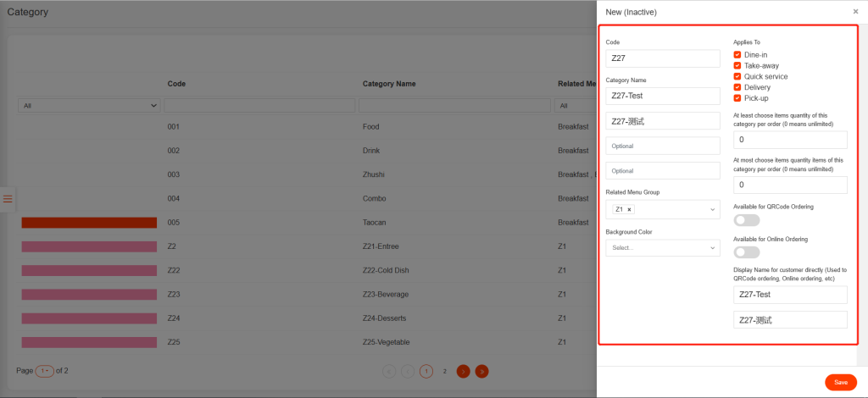
Task: Click the first page arrow in pagination
Action: coord(389,371)
